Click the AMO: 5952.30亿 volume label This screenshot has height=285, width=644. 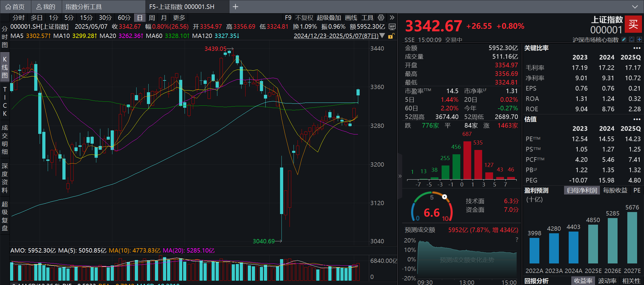pos(33,251)
